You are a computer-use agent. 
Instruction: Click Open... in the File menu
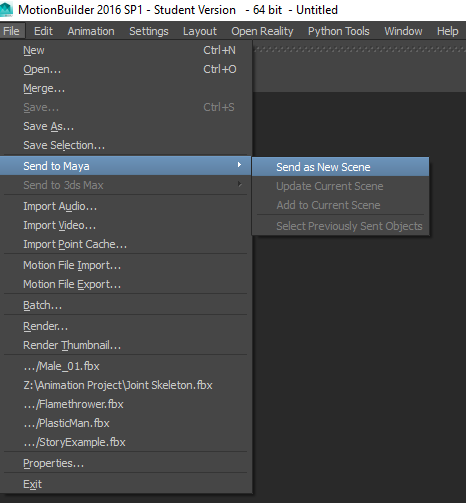[x=125, y=69]
